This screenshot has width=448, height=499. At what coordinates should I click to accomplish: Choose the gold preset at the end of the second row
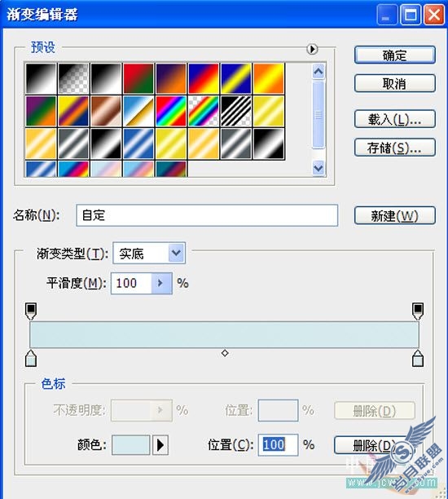tap(269, 111)
